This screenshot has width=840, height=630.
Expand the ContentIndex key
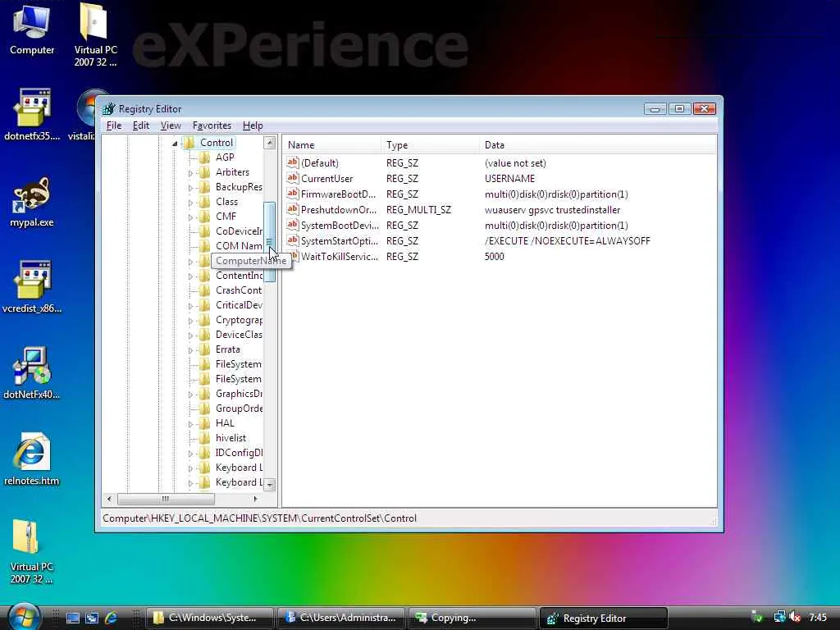[x=190, y=276]
